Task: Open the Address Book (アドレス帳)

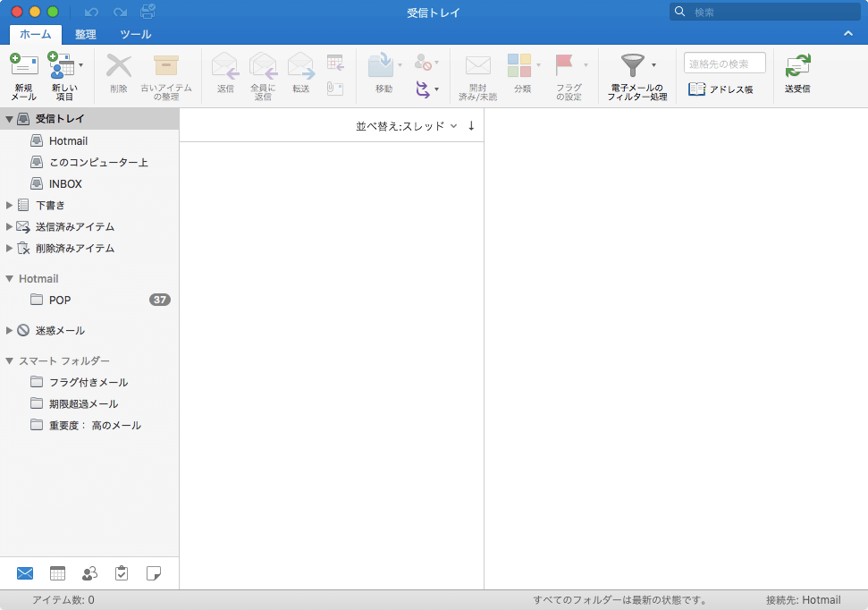Action: [721, 89]
